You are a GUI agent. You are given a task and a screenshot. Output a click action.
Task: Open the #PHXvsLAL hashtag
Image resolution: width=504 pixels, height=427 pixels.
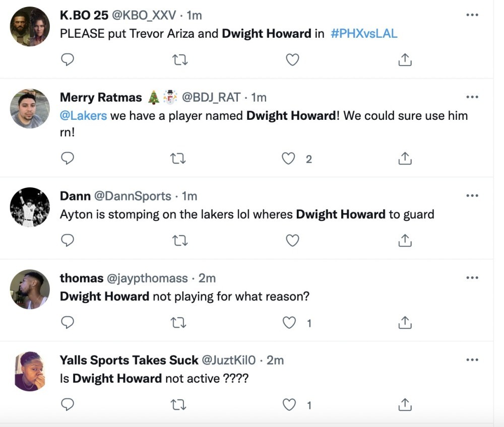[x=364, y=34]
